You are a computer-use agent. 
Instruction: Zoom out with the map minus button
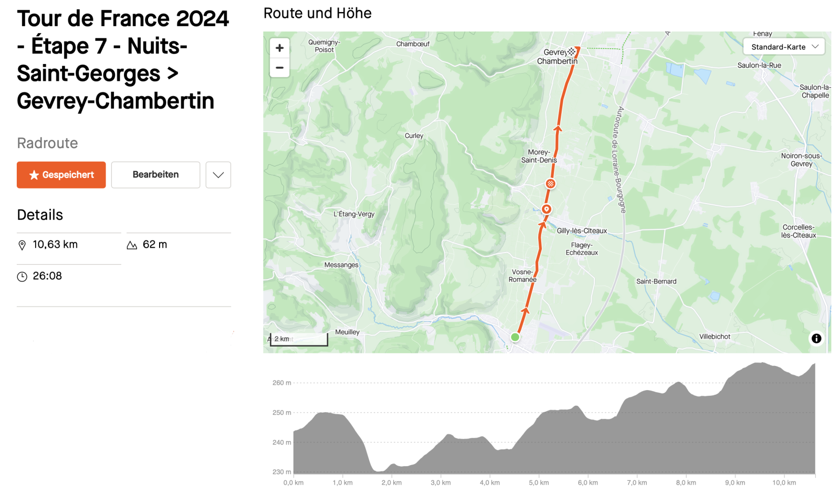(279, 68)
